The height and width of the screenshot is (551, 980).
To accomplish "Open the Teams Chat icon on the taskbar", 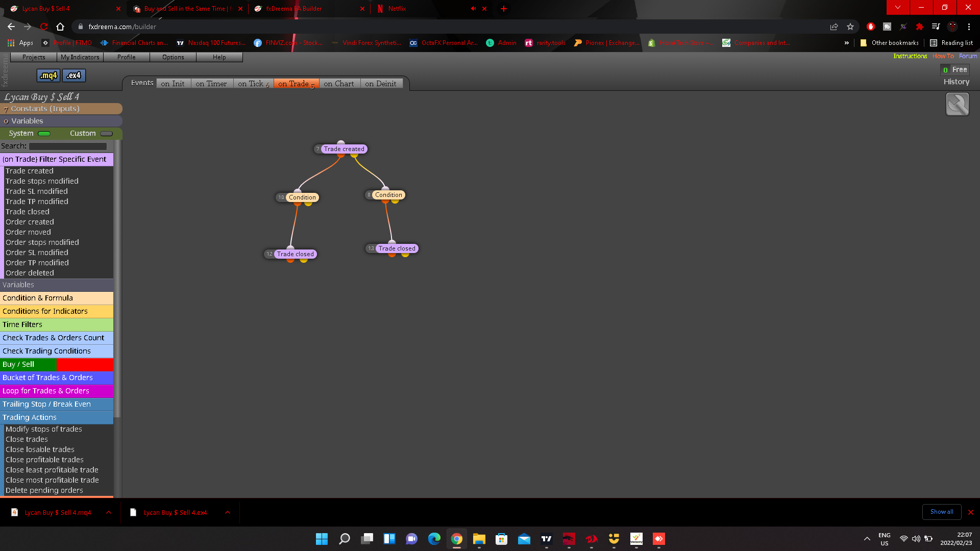I will [412, 539].
